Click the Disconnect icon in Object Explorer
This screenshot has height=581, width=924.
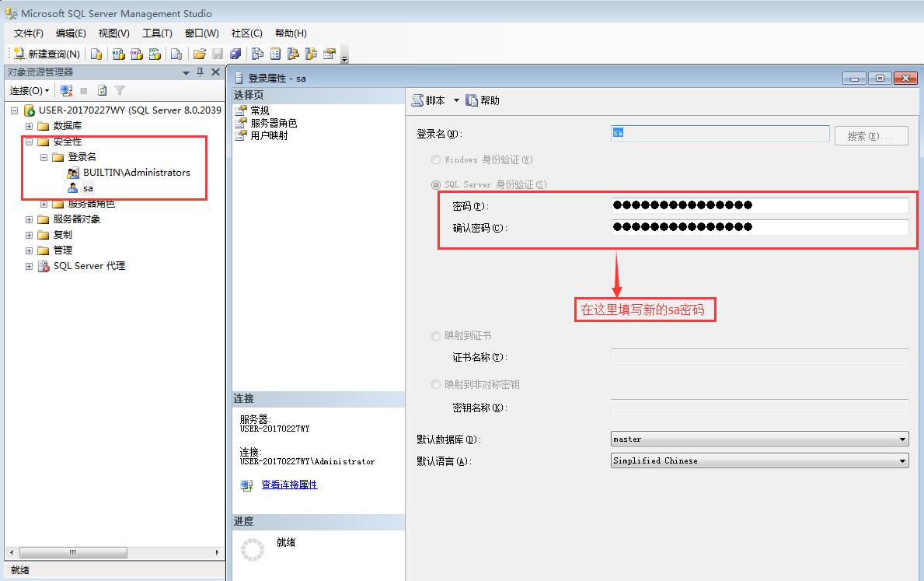click(67, 91)
